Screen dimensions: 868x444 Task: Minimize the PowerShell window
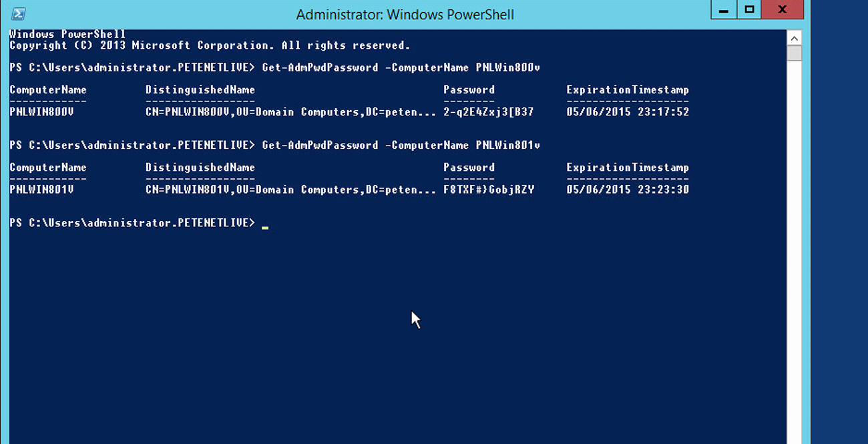pyautogui.click(x=723, y=10)
